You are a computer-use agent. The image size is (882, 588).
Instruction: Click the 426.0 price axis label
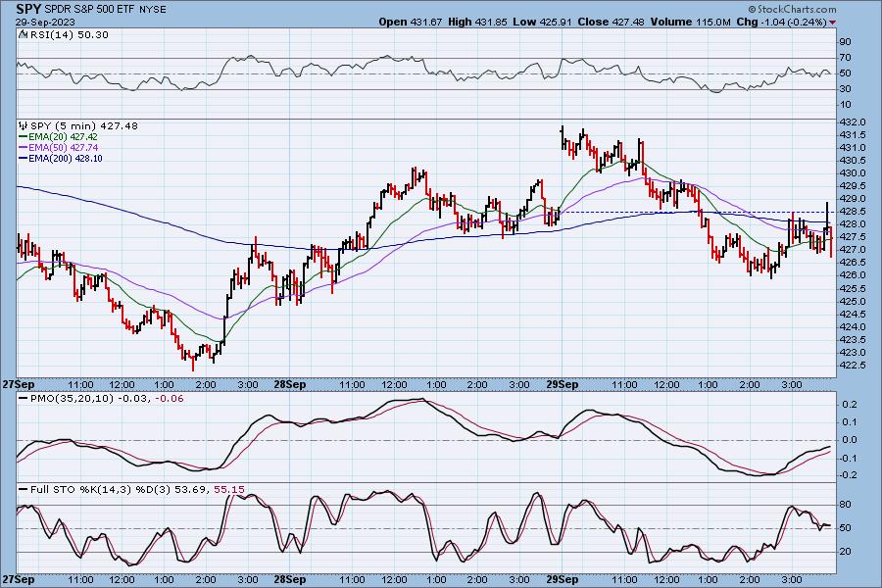coord(851,275)
